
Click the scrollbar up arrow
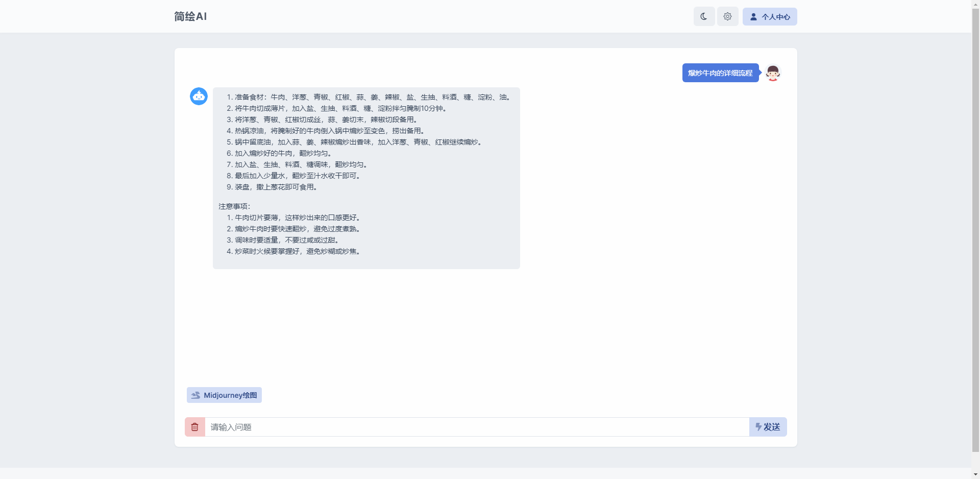point(975,4)
